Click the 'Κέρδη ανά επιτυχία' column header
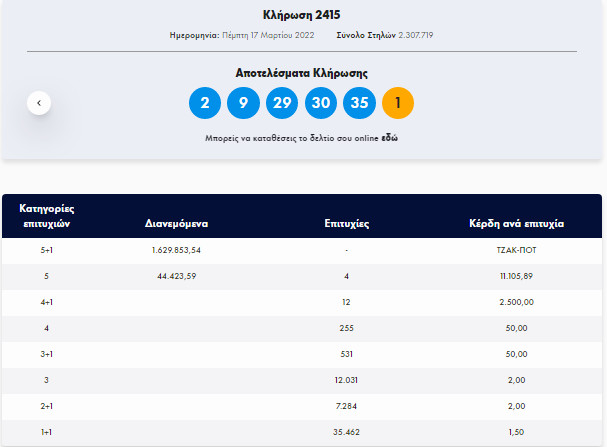Image resolution: width=607 pixels, height=447 pixels. coord(516,224)
